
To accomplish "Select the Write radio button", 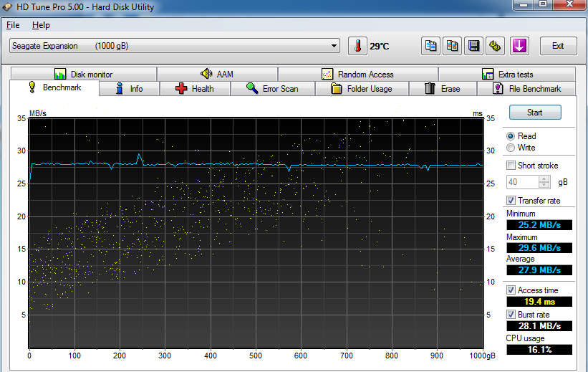I will [511, 148].
